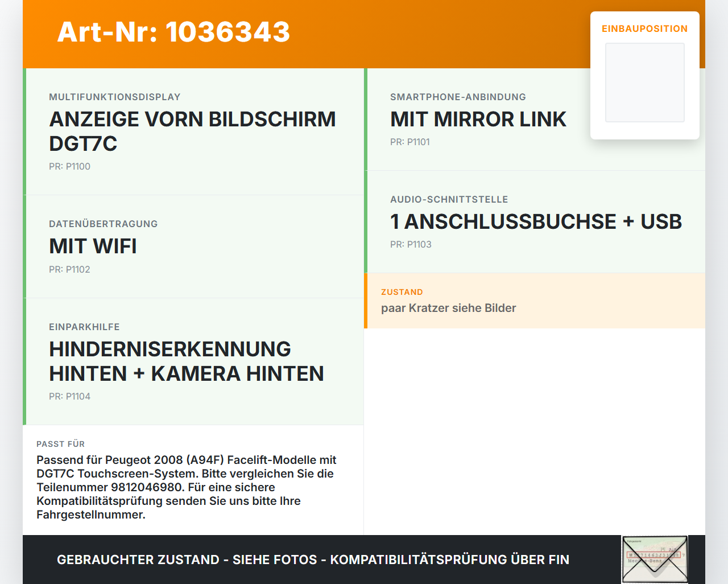
Task: Click the ZUSTAND label
Action: [x=402, y=292]
